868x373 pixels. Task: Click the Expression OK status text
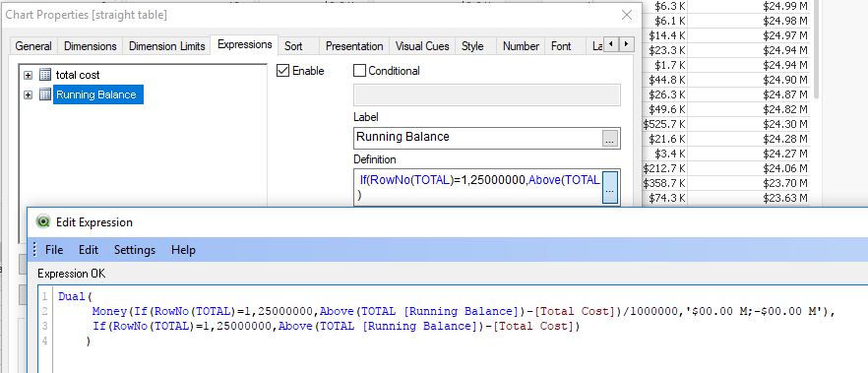[72, 274]
